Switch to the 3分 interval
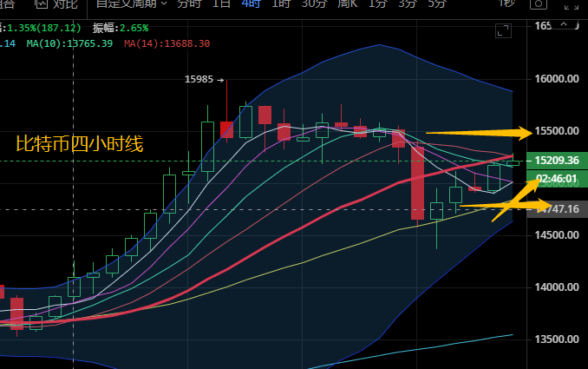 [x=408, y=3]
